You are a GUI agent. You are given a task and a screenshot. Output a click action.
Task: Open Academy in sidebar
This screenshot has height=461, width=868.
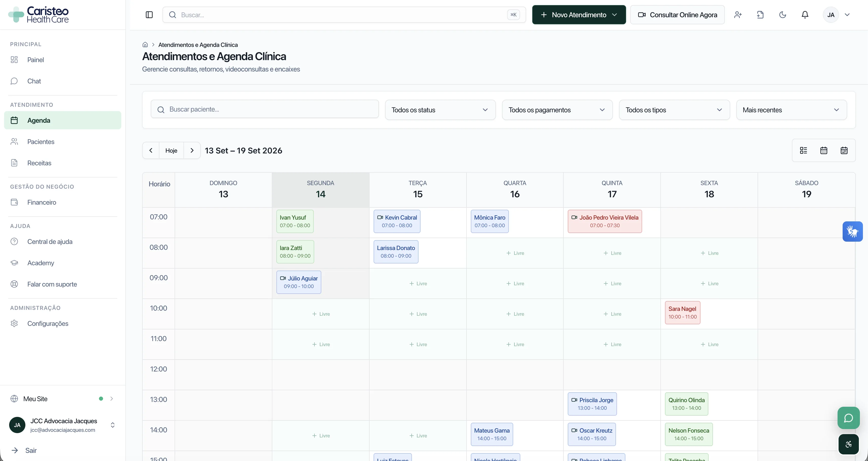[63, 263]
